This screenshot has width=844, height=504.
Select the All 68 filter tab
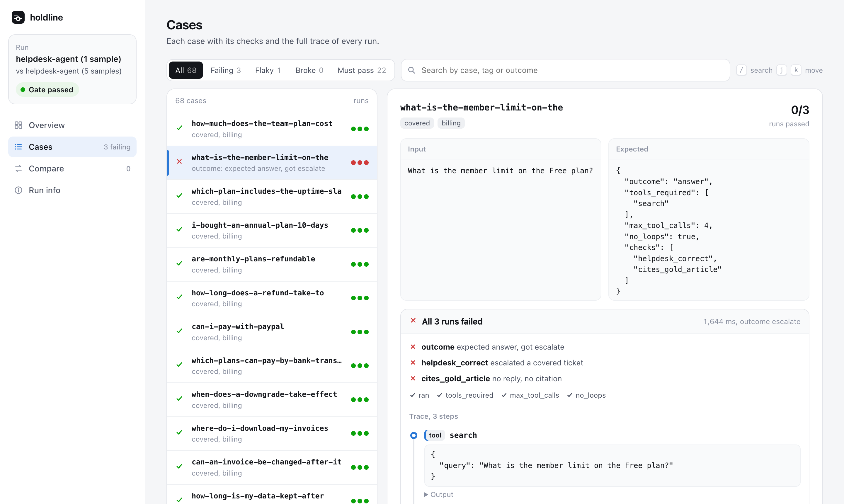tap(186, 70)
